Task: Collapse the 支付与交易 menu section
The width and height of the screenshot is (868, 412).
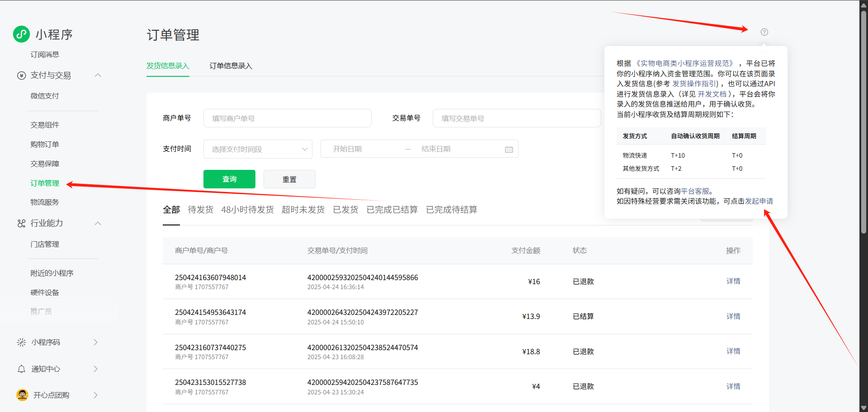Action: pos(98,75)
